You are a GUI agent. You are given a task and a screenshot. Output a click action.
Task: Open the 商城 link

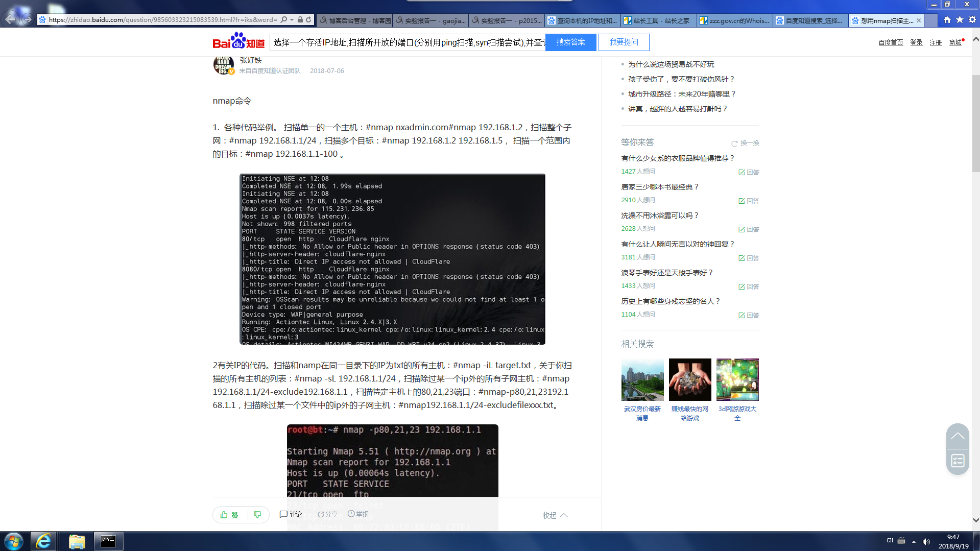pos(955,42)
